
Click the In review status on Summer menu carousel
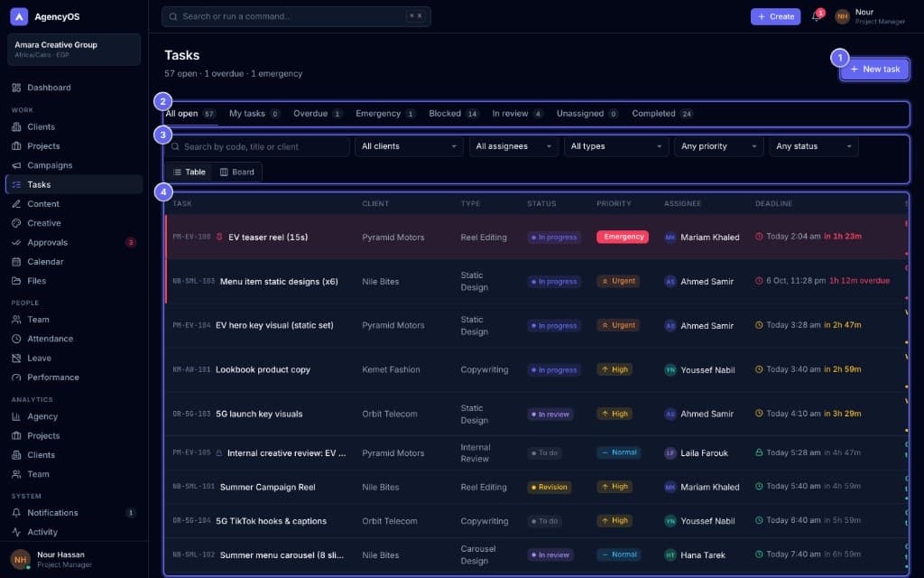pyautogui.click(x=550, y=555)
